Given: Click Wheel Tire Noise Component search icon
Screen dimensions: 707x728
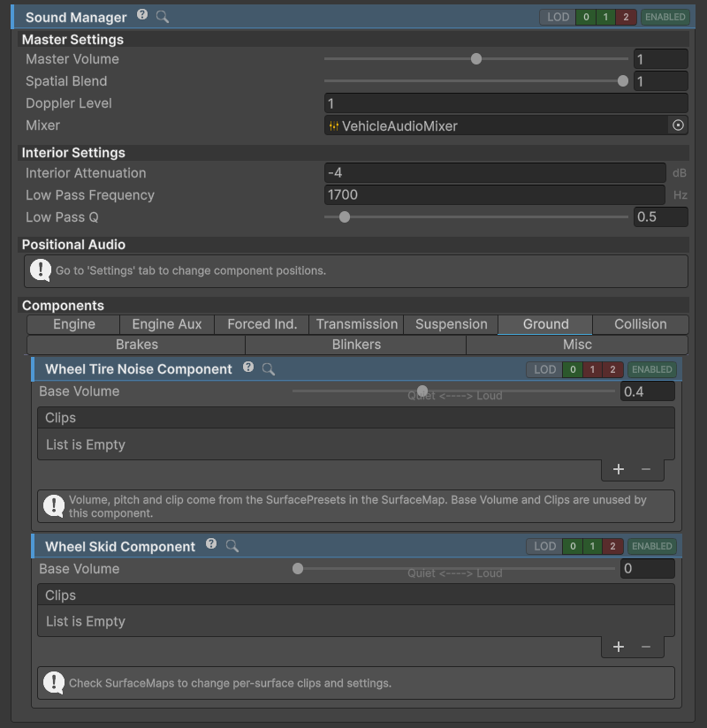Looking at the screenshot, I should coord(269,369).
